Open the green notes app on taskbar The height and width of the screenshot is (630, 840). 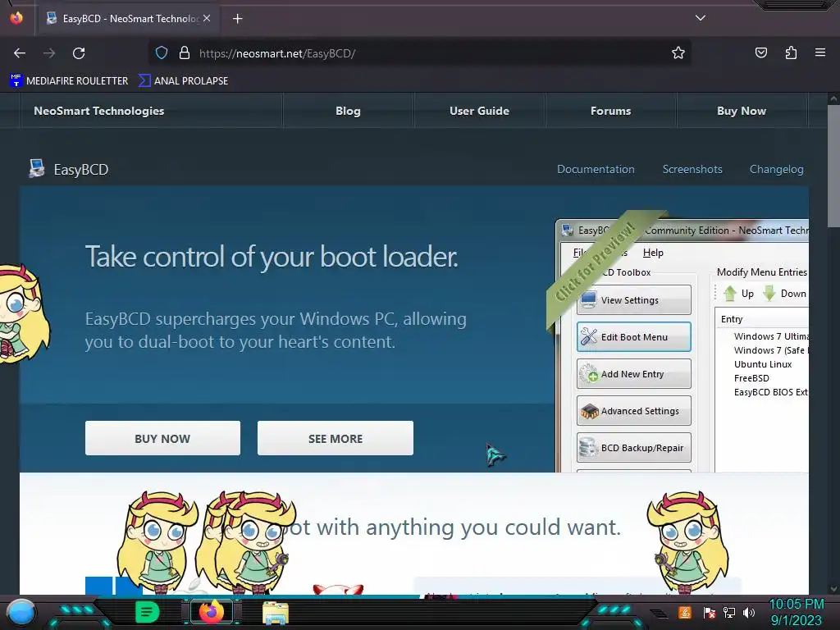[x=147, y=612]
